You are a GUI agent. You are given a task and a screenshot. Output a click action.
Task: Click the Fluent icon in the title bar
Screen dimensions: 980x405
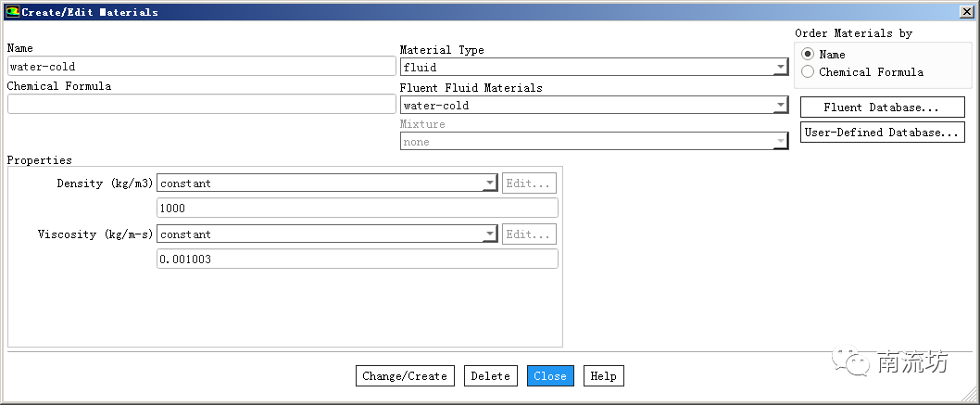12,12
